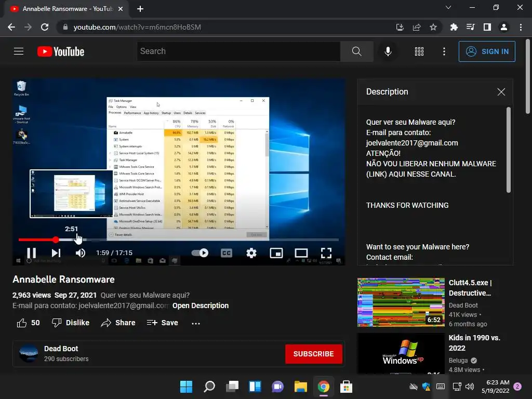Open the Dead Boot channel name

tap(61, 349)
